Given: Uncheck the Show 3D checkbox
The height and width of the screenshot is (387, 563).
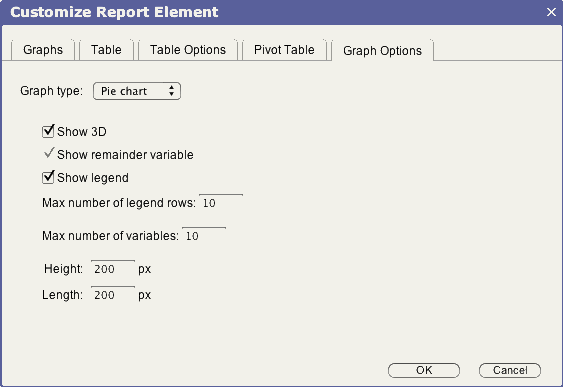Looking at the screenshot, I should click(x=48, y=131).
